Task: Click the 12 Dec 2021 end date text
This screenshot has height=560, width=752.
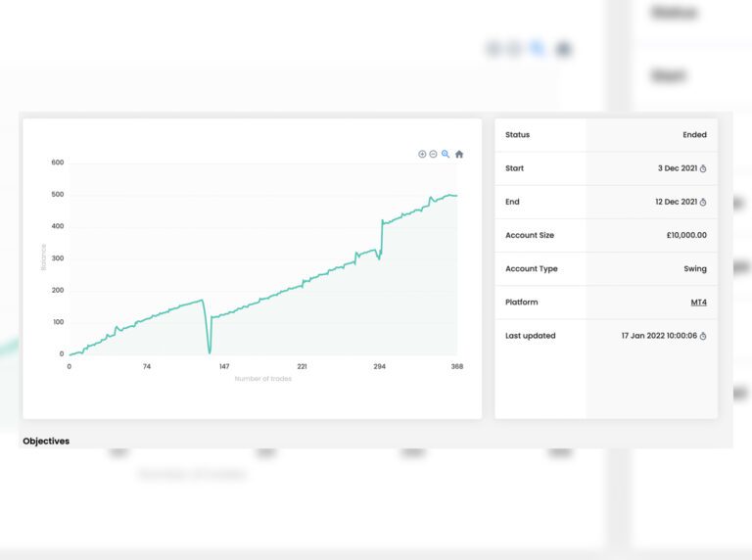Action: (675, 202)
